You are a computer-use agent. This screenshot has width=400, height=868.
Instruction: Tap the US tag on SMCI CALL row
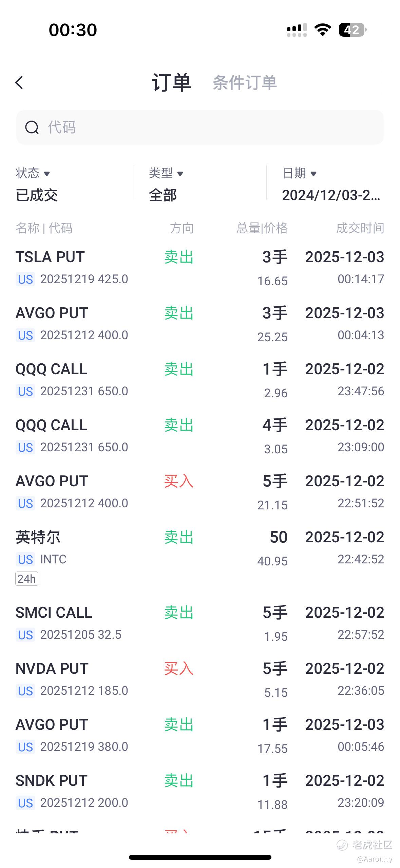(x=25, y=635)
